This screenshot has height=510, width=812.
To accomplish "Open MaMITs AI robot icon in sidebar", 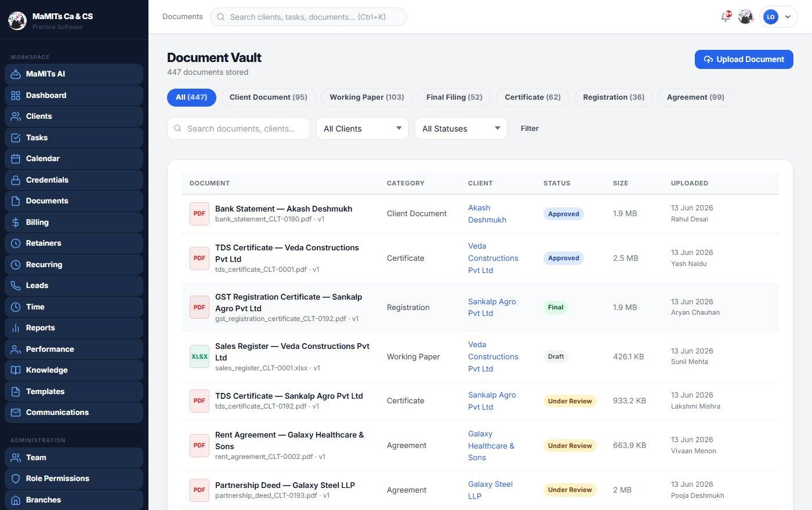I will pyautogui.click(x=16, y=74).
